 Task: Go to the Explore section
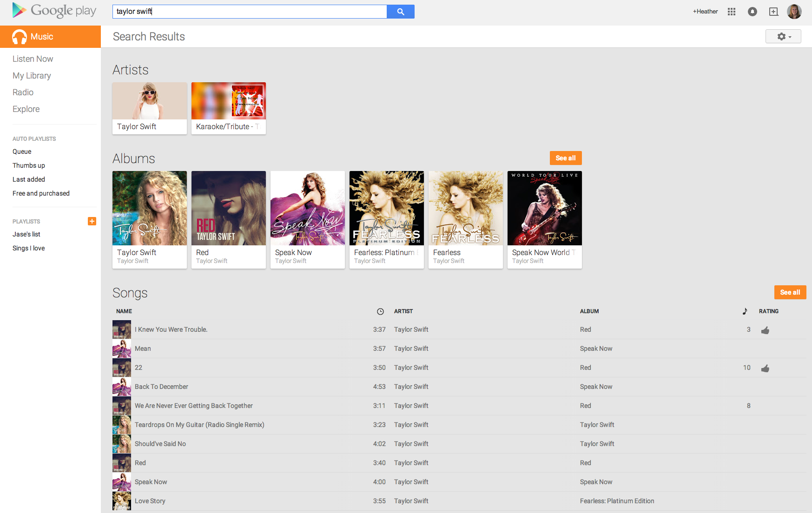pyautogui.click(x=26, y=109)
